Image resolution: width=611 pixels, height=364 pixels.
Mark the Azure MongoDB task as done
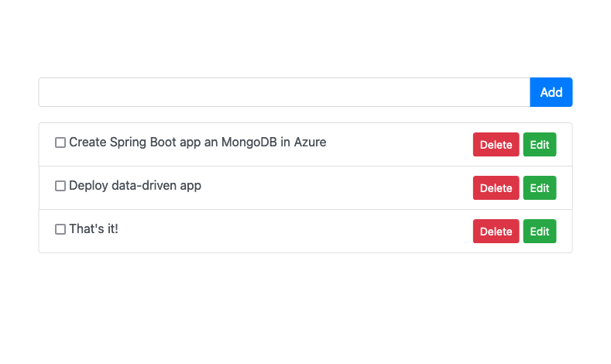point(60,143)
